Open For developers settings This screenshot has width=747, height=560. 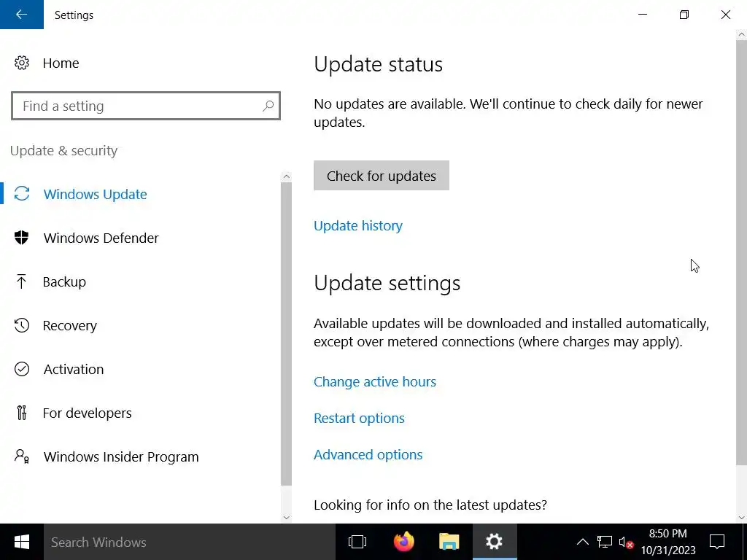[88, 413]
